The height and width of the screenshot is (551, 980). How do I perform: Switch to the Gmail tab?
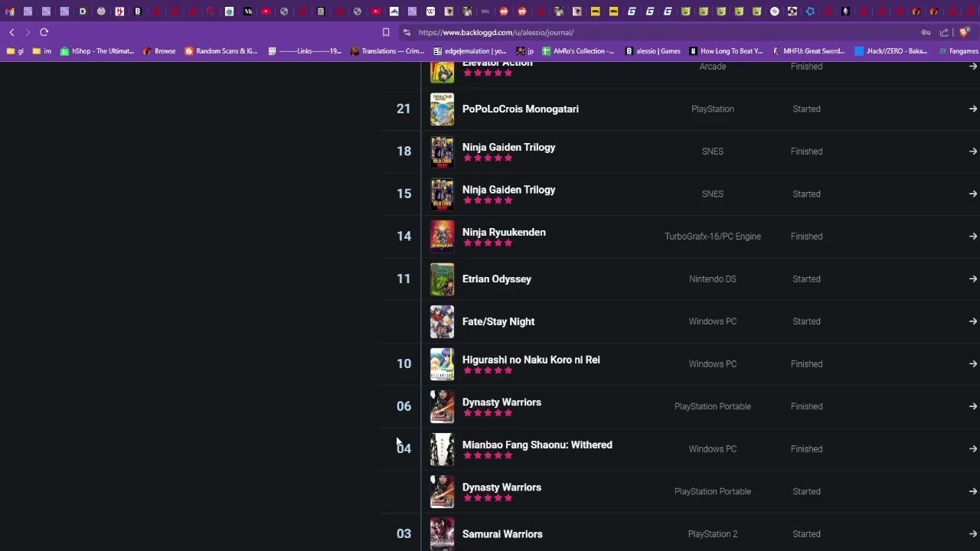[x=9, y=11]
